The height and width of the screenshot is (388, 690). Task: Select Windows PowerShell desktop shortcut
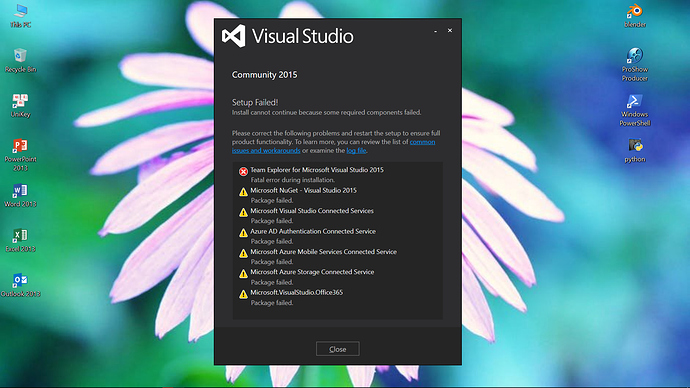[x=635, y=110]
